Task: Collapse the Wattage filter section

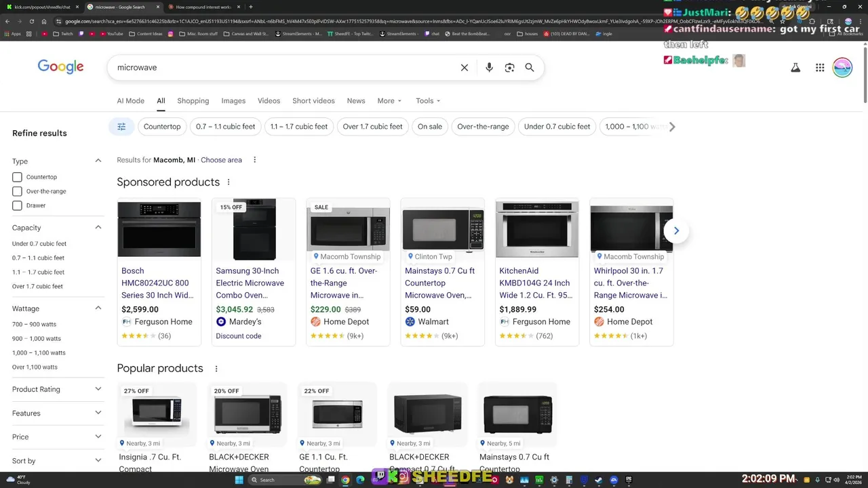Action: (98, 308)
